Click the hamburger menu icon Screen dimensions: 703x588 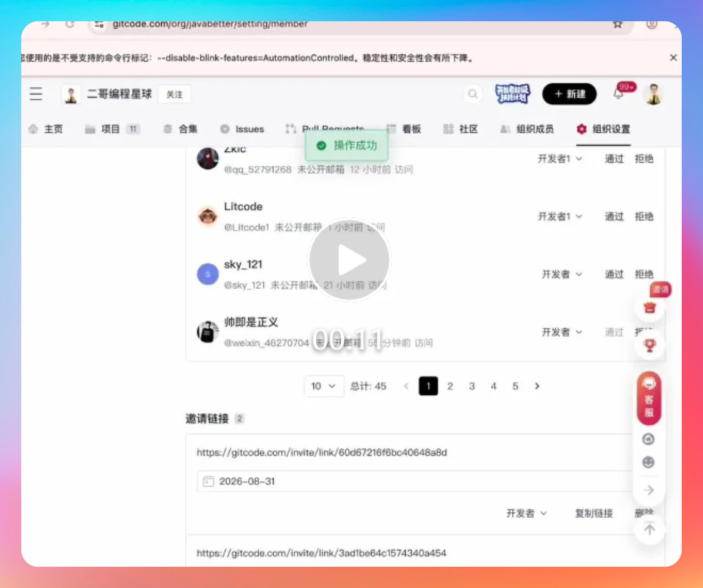36,94
